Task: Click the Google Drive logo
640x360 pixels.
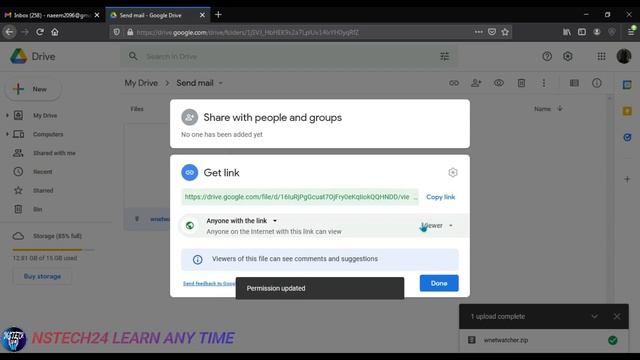Action: coord(33,56)
